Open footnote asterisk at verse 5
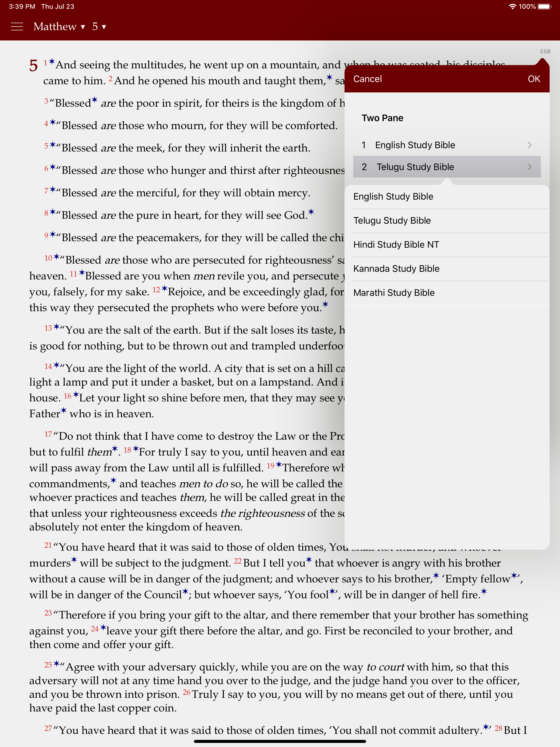560x747 pixels. (53, 145)
